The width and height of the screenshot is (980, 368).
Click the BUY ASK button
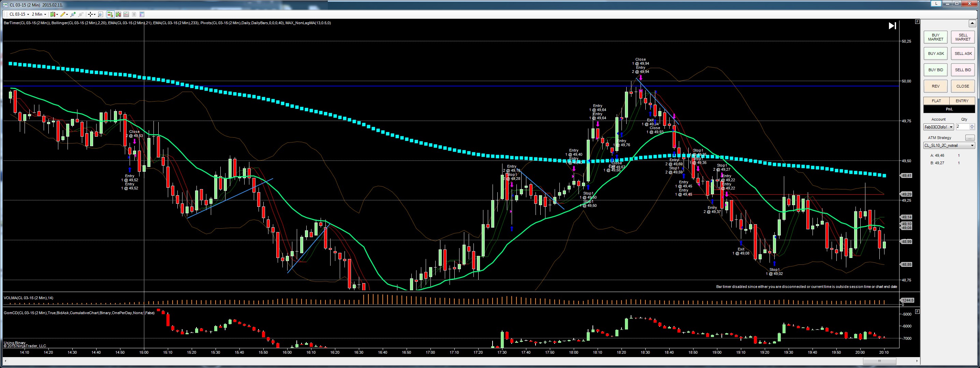click(936, 53)
